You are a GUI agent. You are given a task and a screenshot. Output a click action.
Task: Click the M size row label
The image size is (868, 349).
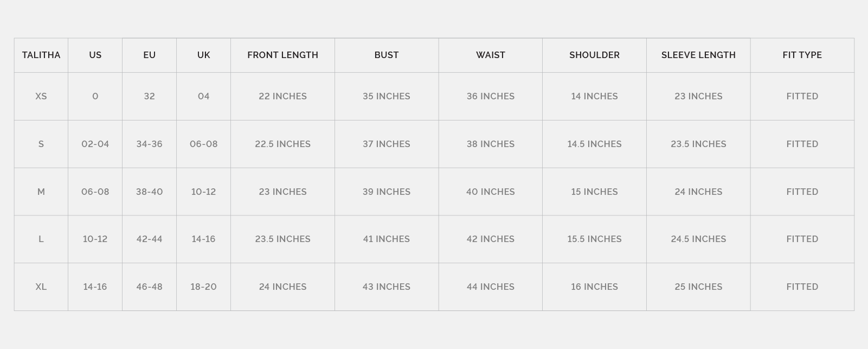pyautogui.click(x=41, y=192)
